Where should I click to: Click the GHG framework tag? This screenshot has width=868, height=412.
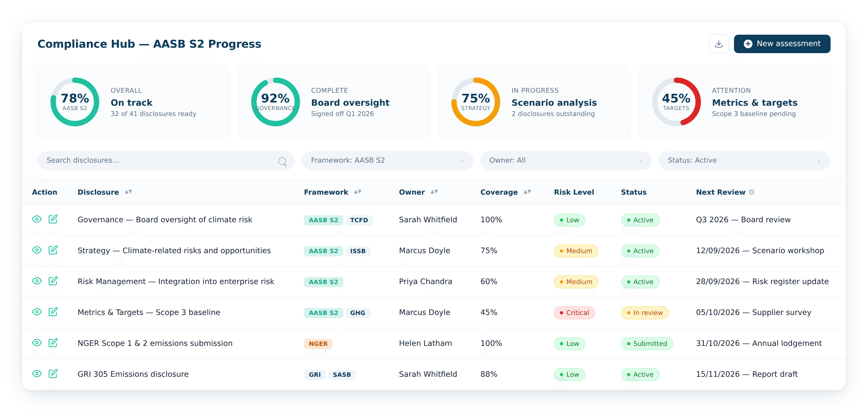tap(358, 313)
